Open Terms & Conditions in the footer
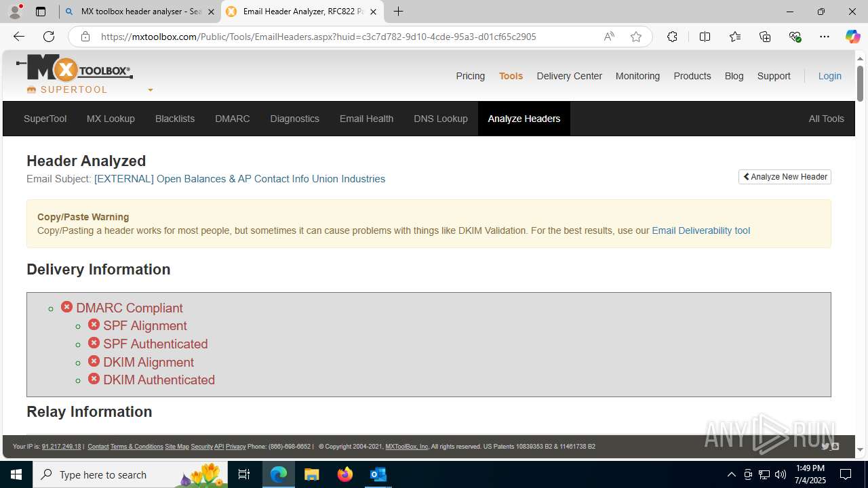Screen dimensions: 868x488 pyautogui.click(x=136, y=447)
